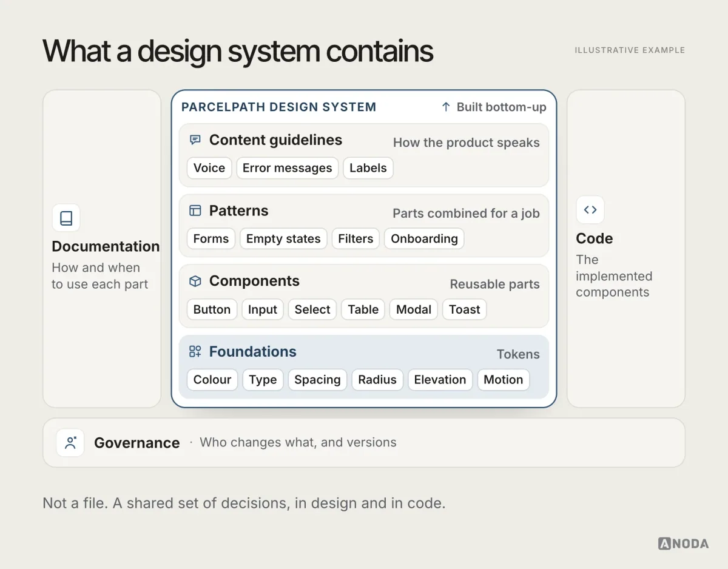
Task: Click the Reusable parts text
Action: point(495,284)
